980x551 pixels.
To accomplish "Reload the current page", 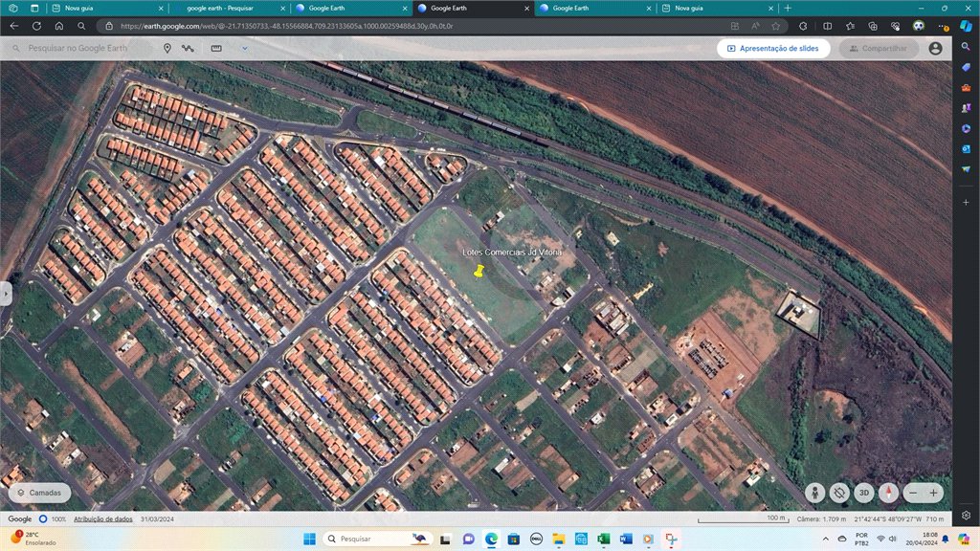I will tap(36, 26).
